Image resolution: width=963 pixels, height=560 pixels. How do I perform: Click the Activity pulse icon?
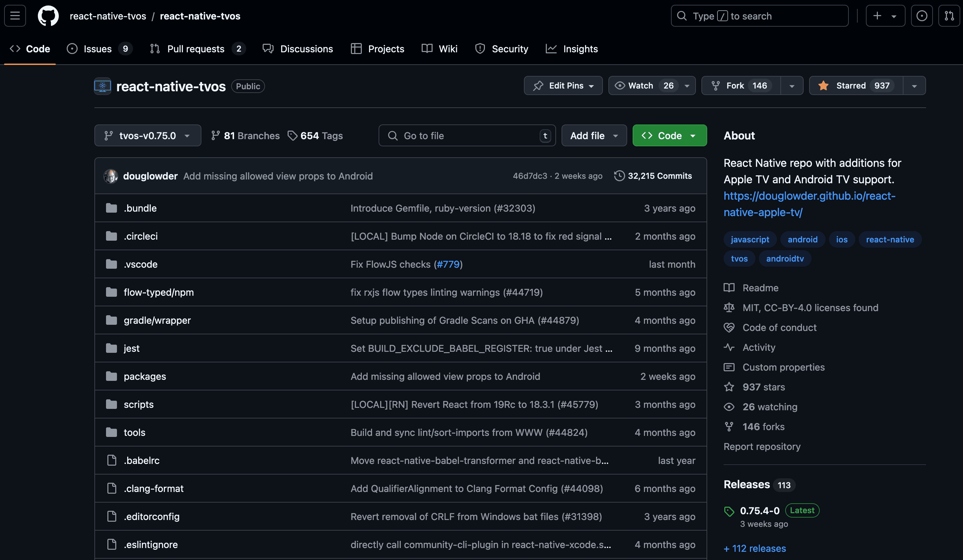click(x=729, y=347)
